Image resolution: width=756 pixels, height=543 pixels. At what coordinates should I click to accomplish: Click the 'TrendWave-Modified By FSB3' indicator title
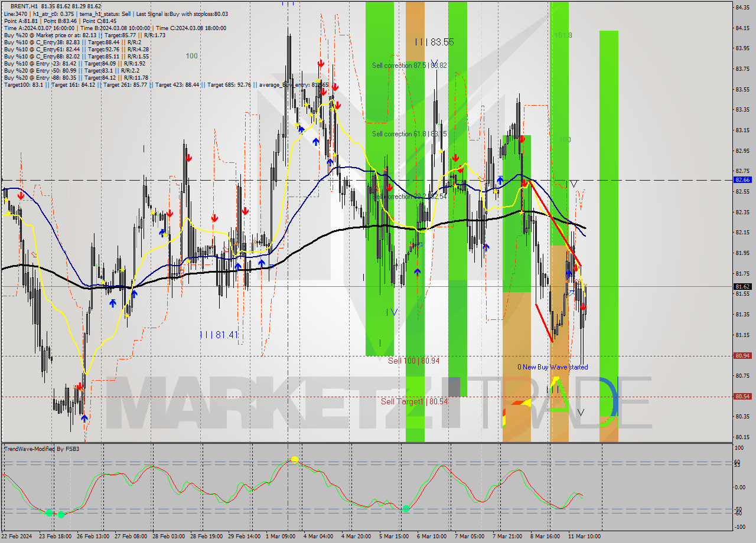(41, 449)
